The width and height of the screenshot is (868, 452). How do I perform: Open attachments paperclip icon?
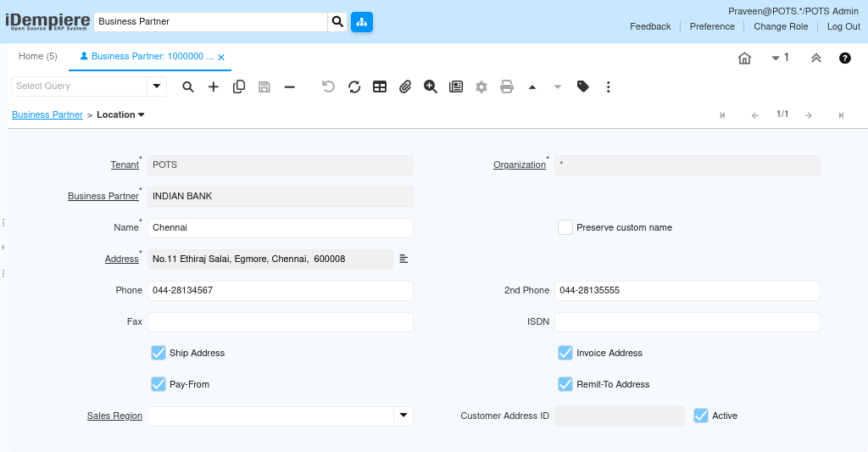pos(405,87)
